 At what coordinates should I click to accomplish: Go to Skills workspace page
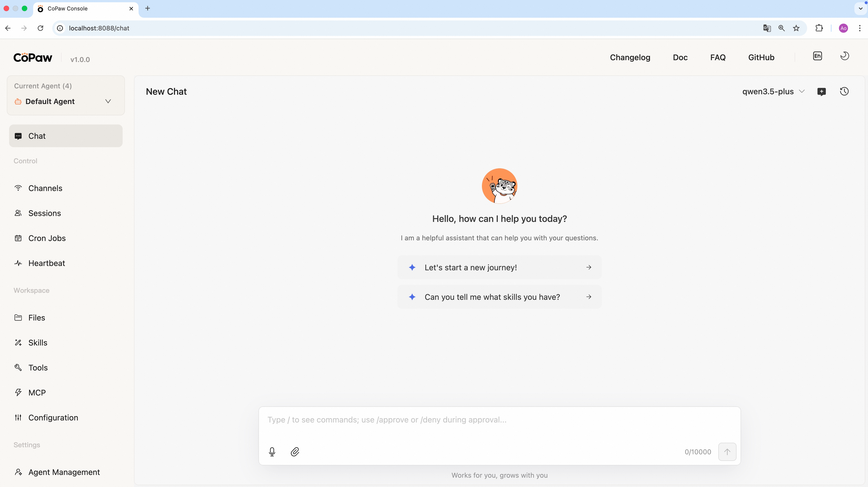38,343
